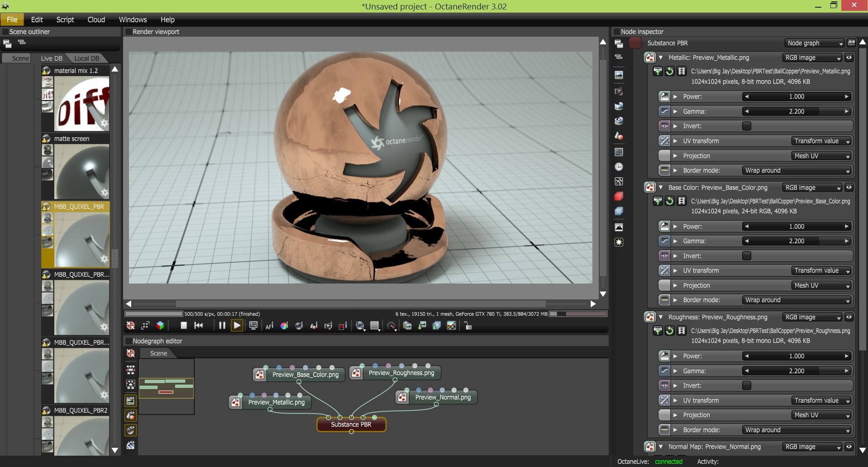
Task: Select the white balance picker tool
Action: (x=284, y=326)
